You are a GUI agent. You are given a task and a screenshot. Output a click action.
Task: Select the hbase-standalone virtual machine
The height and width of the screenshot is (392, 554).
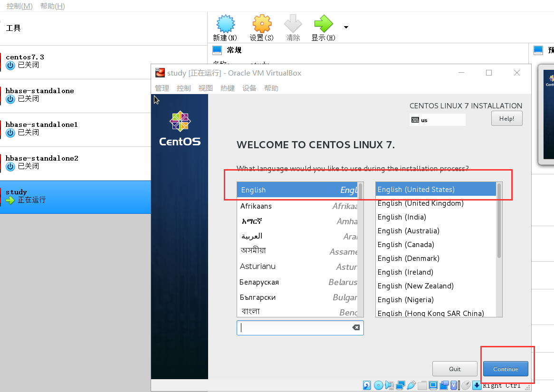(x=75, y=96)
